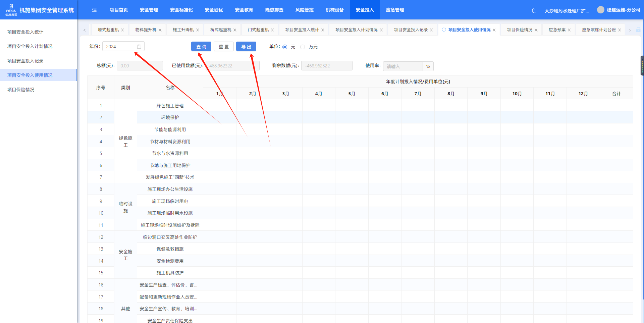The width and height of the screenshot is (644, 323).
Task: Open the 大沙地污水处理厂 project selector
Action: 567,11
